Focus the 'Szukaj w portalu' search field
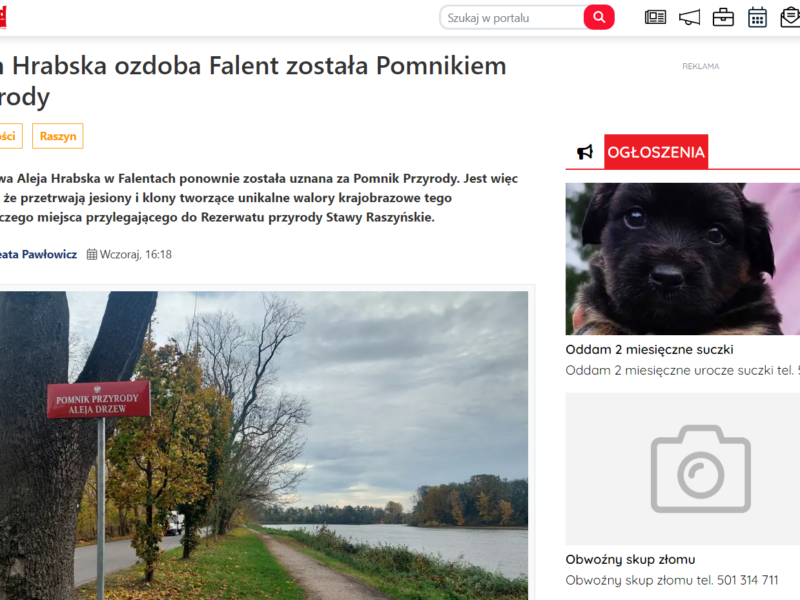 point(512,18)
